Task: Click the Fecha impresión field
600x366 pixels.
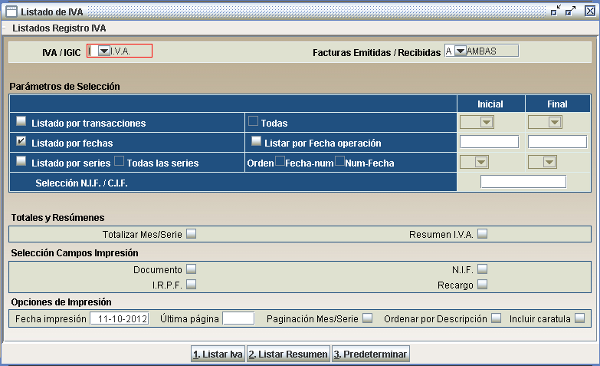Action: [119, 319]
